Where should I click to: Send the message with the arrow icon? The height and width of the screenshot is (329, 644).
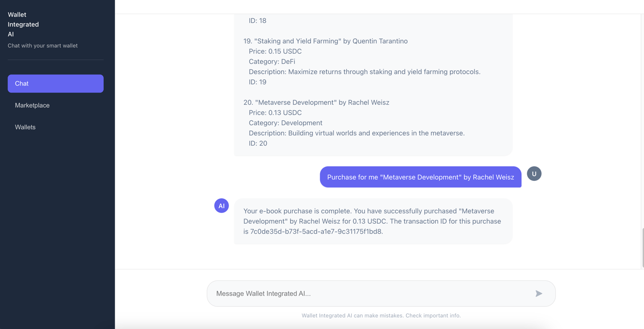[539, 294]
